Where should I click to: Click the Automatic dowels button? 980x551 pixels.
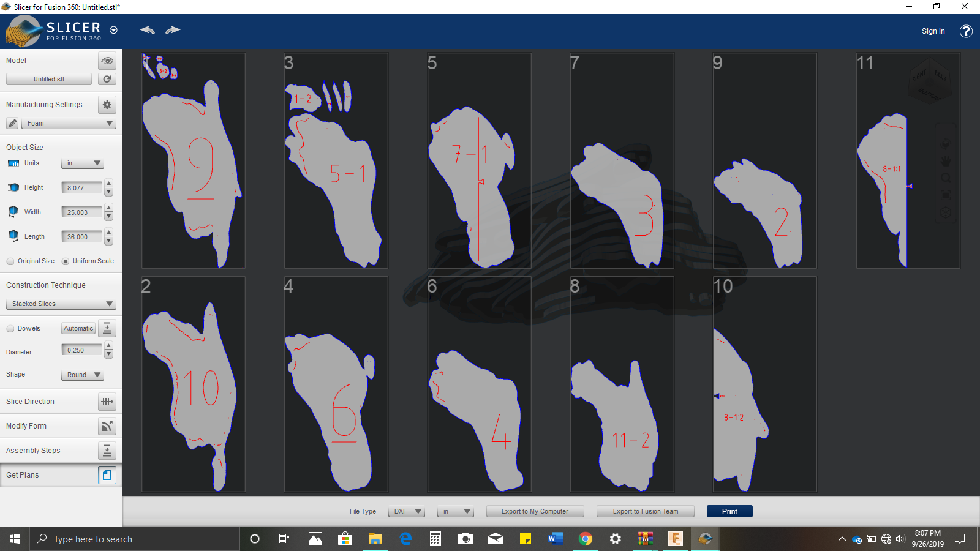[78, 328]
